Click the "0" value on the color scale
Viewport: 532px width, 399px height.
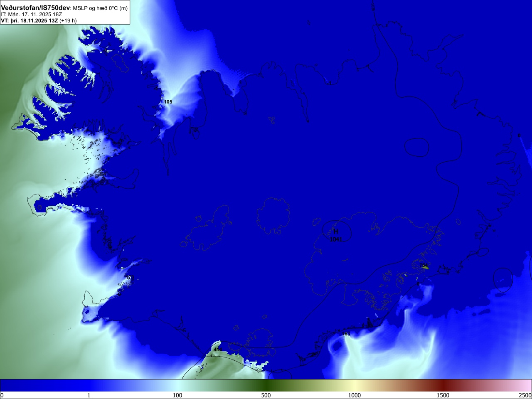tap(2, 395)
